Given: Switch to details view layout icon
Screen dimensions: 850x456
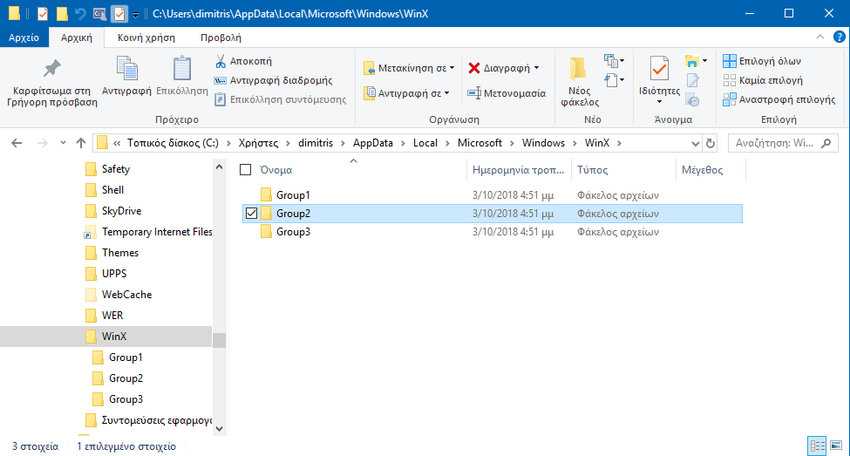Looking at the screenshot, I should 817,446.
